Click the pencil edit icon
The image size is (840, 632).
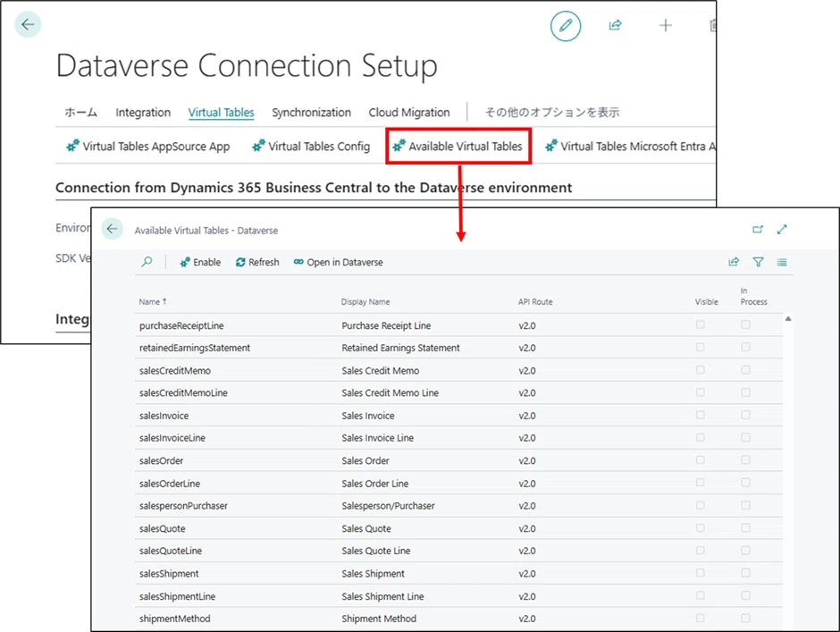pyautogui.click(x=566, y=26)
